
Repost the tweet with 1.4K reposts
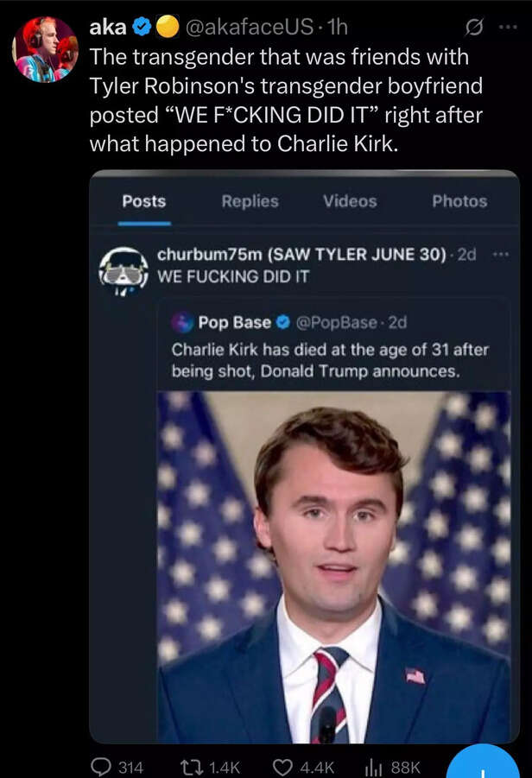(214, 766)
